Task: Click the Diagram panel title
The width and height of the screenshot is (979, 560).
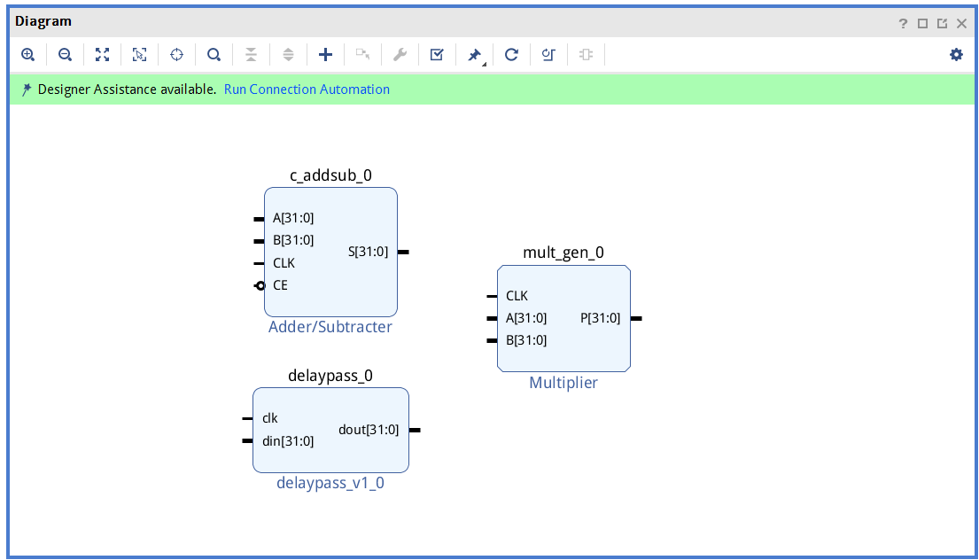Action: tap(43, 21)
